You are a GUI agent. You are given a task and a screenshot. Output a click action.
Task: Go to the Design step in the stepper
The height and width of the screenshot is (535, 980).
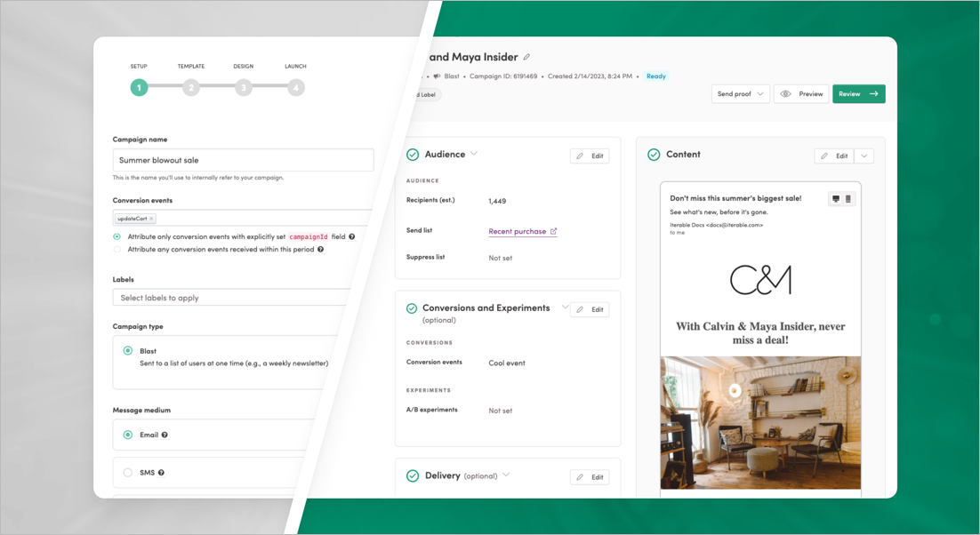click(x=244, y=87)
